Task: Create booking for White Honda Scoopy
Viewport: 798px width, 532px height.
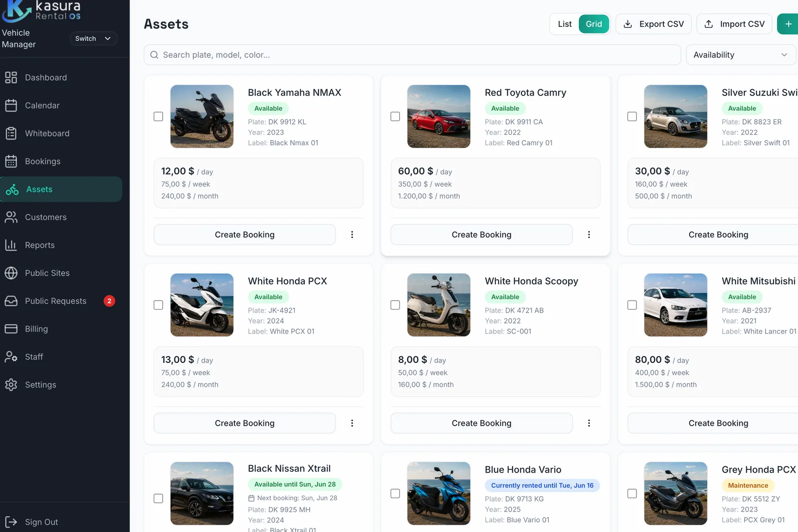Action: click(x=481, y=423)
